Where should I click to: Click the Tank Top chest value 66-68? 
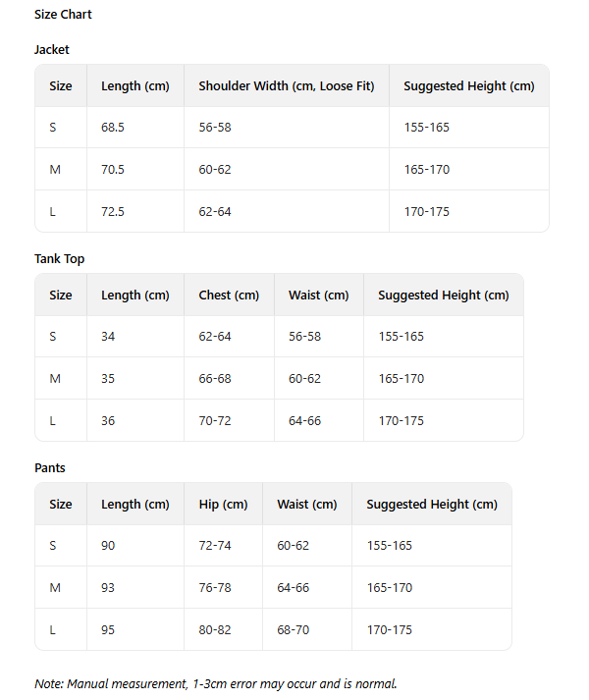(x=215, y=379)
